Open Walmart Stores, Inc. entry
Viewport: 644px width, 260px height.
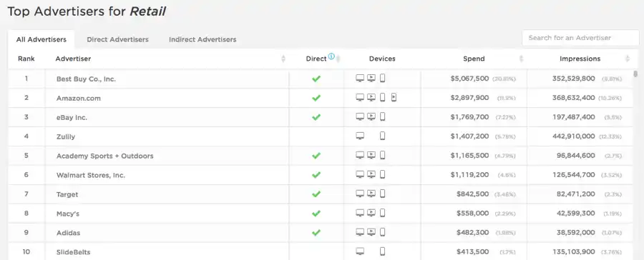91,175
